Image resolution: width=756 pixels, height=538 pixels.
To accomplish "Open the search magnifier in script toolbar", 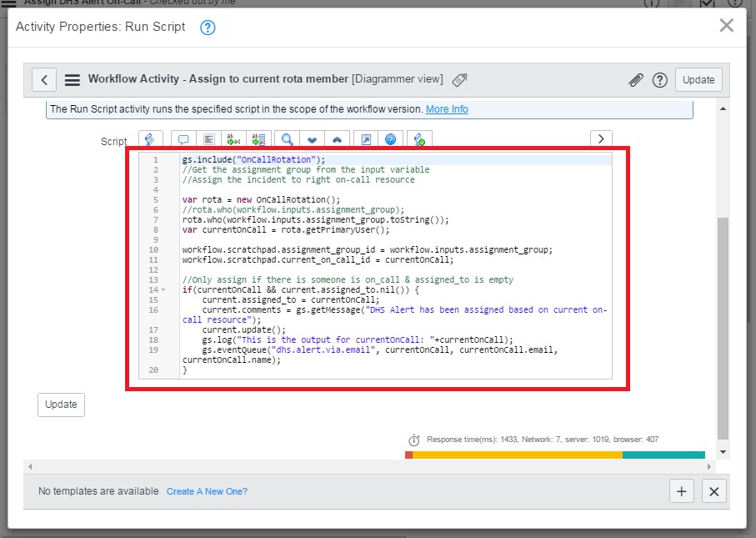I will (x=288, y=139).
